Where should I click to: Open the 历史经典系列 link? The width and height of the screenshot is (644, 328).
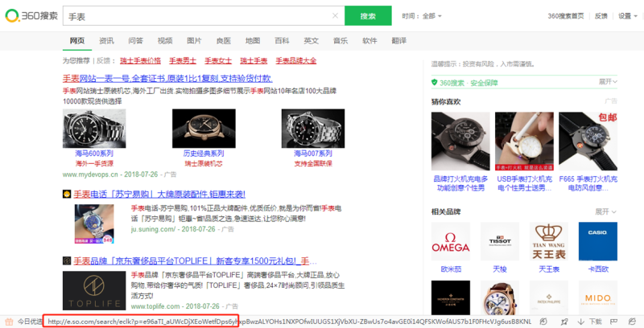point(204,154)
